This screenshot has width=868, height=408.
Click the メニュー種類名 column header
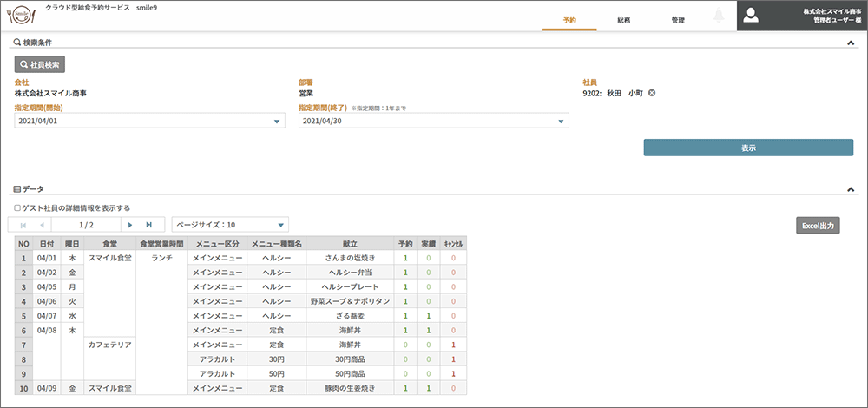coord(276,244)
